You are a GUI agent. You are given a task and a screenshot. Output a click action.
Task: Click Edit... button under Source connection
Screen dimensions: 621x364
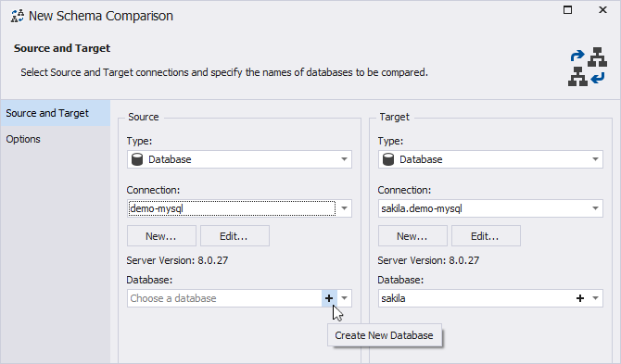click(x=234, y=236)
